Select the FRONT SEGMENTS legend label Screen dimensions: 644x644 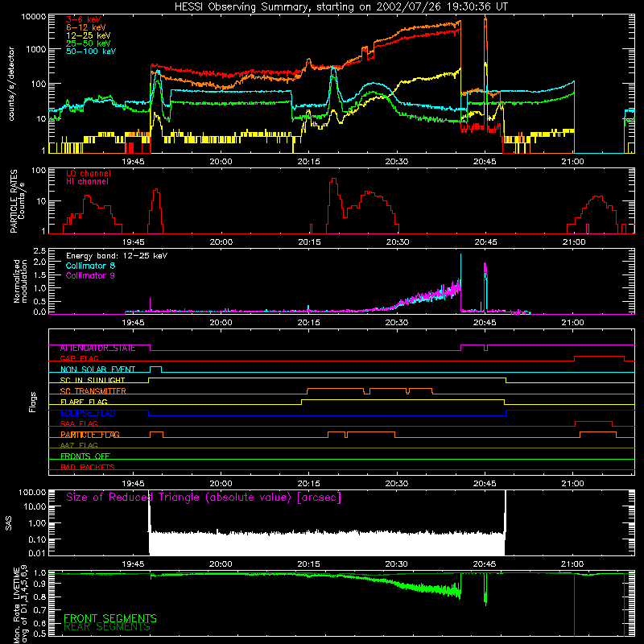[x=110, y=618]
